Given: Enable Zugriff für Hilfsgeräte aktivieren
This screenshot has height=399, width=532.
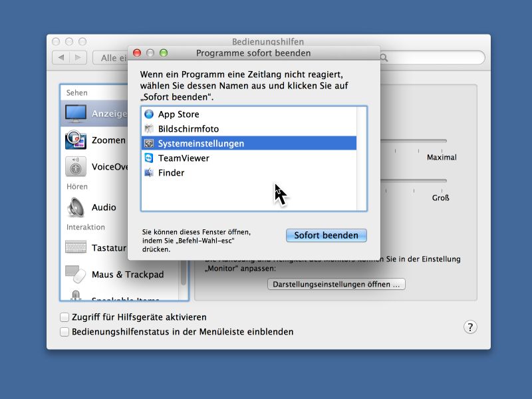Looking at the screenshot, I should 65,317.
